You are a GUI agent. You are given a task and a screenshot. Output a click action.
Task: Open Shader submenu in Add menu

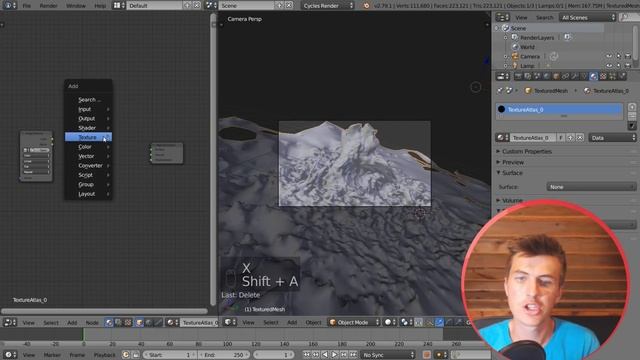(88, 128)
